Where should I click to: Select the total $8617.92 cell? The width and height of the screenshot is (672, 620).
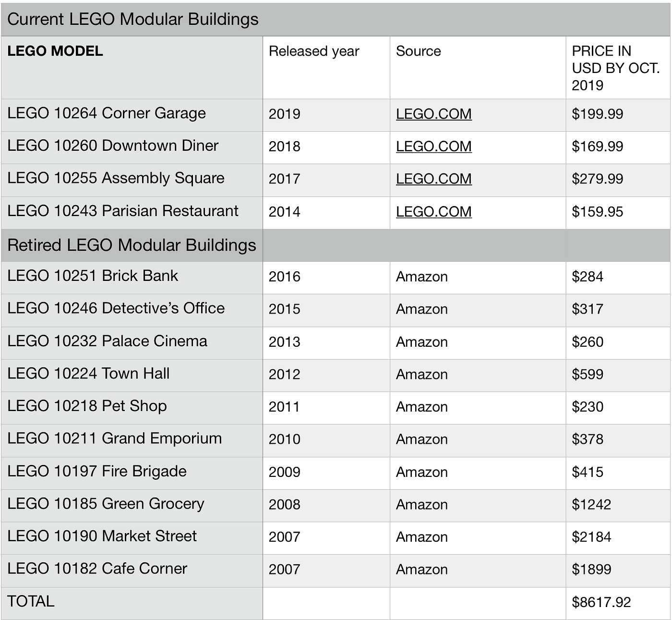618,603
